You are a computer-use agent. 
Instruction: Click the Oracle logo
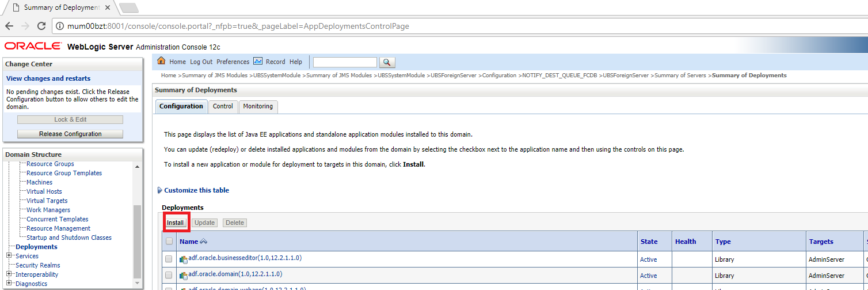[x=33, y=46]
